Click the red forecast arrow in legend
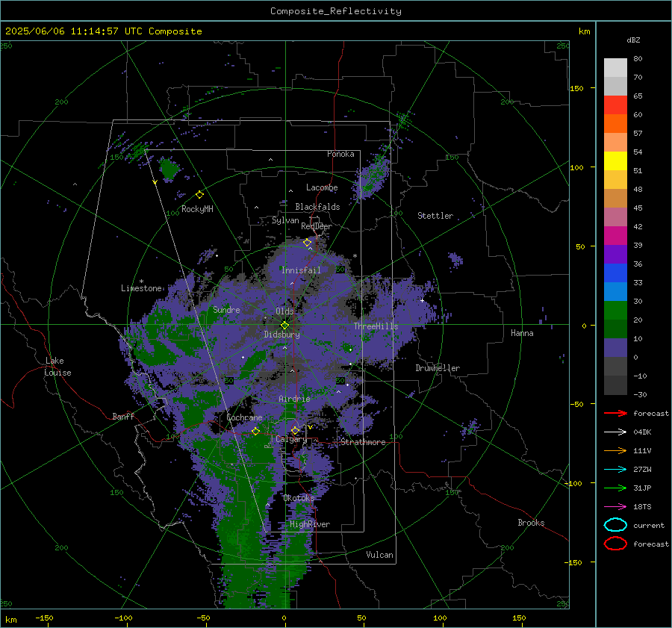This screenshot has width=672, height=628. point(615,413)
